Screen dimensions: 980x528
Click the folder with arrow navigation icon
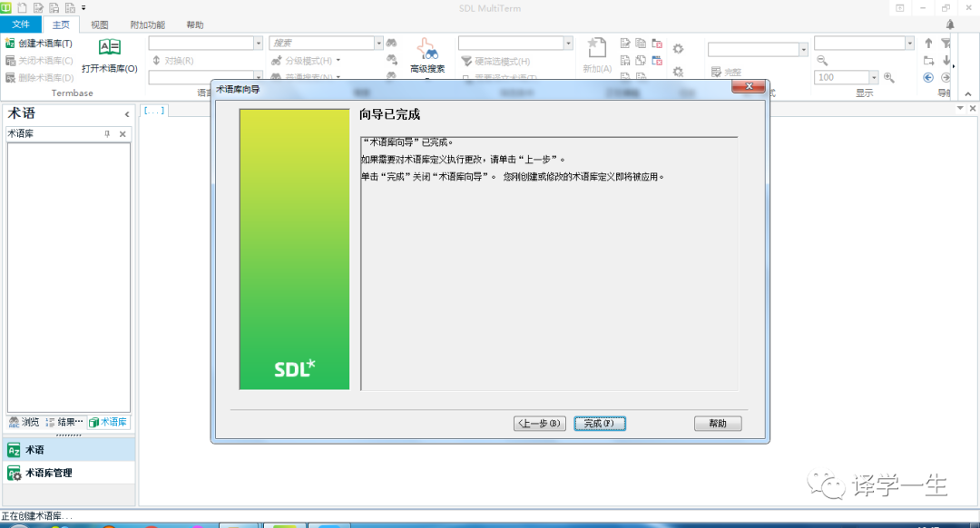click(929, 61)
